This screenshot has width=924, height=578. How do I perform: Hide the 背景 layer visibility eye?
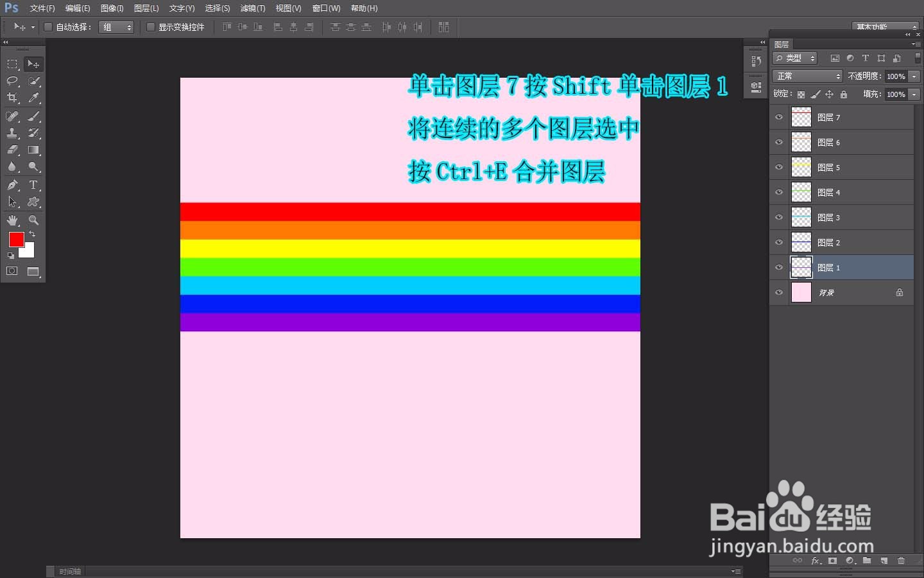tap(778, 292)
